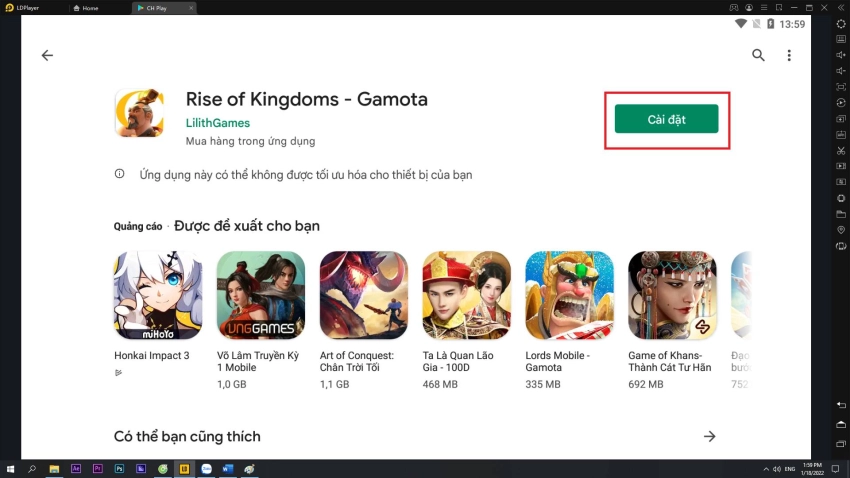The height and width of the screenshot is (478, 850).
Task: Open LDPlayer settings gear in sidebar
Action: pyautogui.click(x=841, y=23)
